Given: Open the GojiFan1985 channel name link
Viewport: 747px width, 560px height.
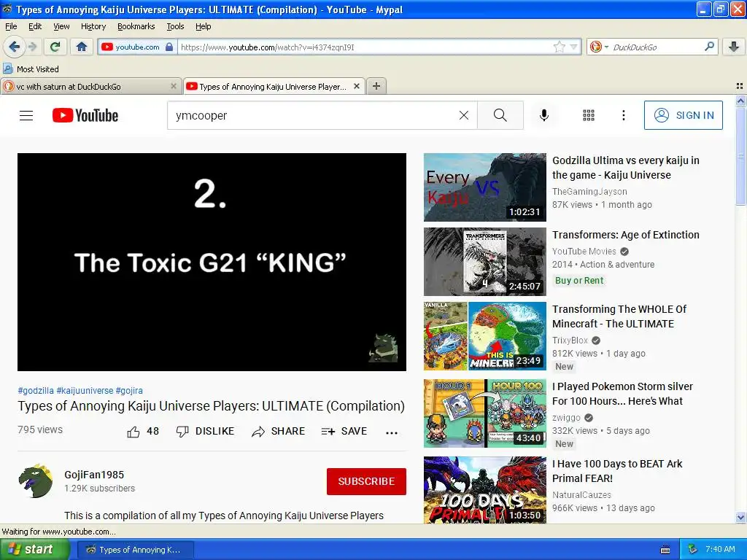Looking at the screenshot, I should click(x=94, y=475).
